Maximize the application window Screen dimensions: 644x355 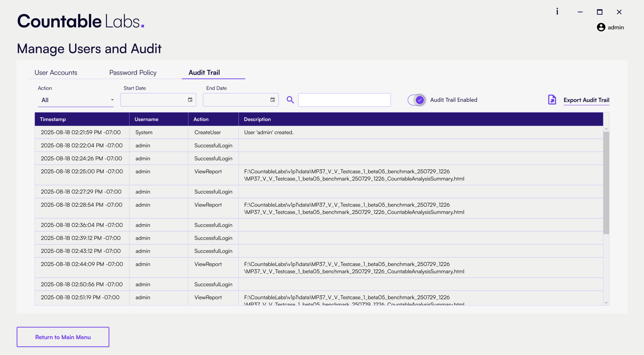600,12
